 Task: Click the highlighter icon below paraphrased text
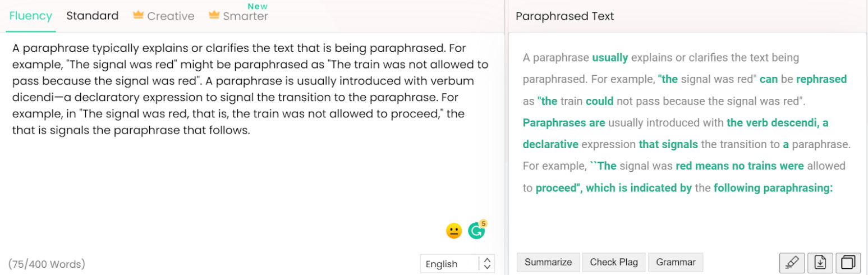[792, 262]
